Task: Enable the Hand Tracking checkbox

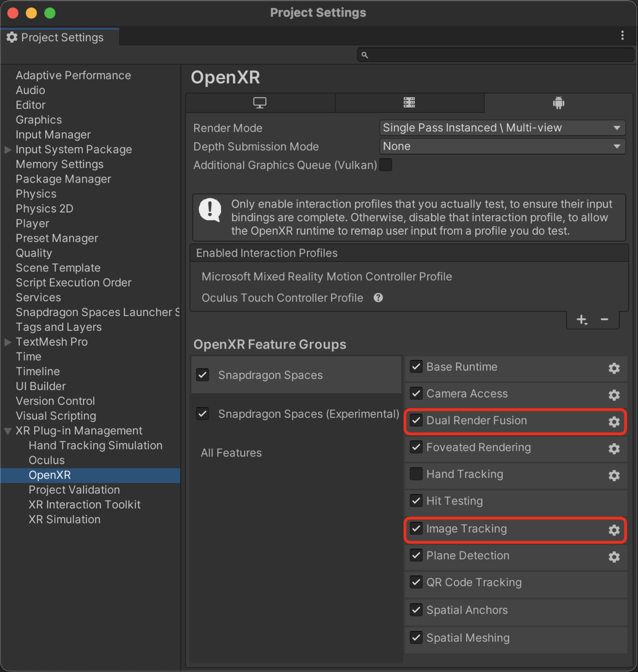Action: tap(416, 474)
